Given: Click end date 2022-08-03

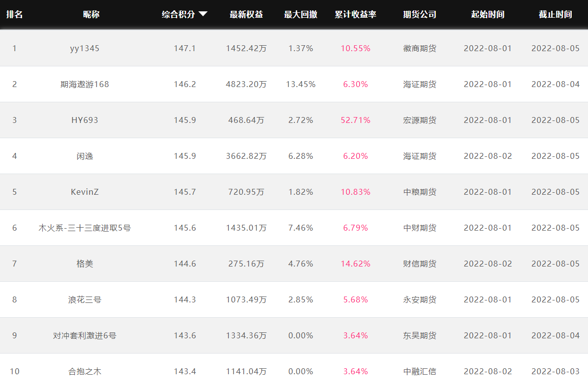Looking at the screenshot, I should (556, 371).
